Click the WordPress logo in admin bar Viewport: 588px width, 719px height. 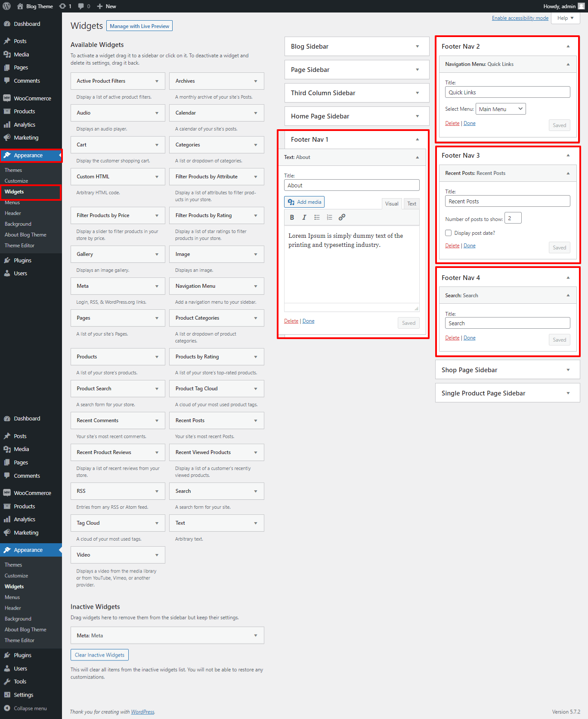pyautogui.click(x=7, y=6)
